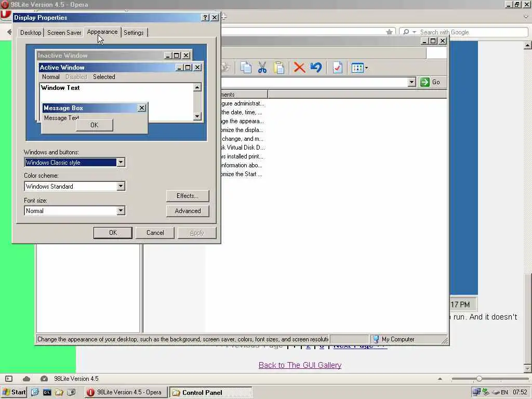Viewport: 532px width, 399px height.
Task: Click the 07:52 clock in system tray
Action: (520, 393)
